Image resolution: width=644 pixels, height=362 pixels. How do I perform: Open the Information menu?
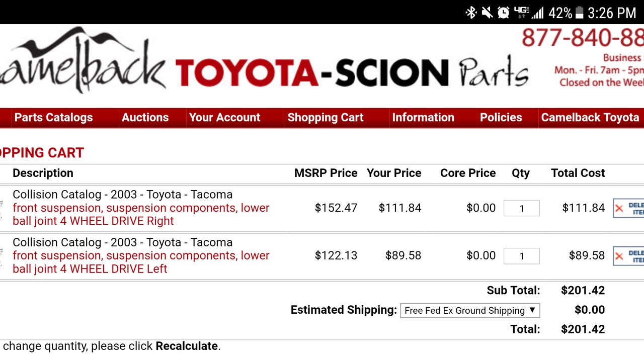click(423, 118)
